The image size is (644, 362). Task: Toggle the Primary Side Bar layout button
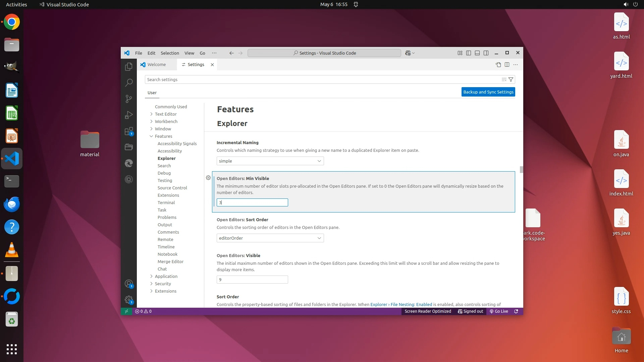pos(469,53)
